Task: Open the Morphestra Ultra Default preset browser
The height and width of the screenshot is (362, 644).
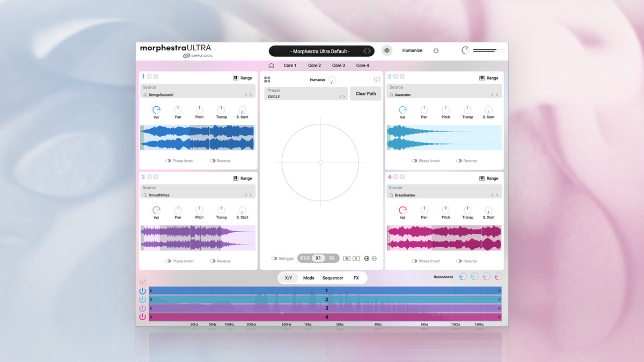Action: point(321,51)
